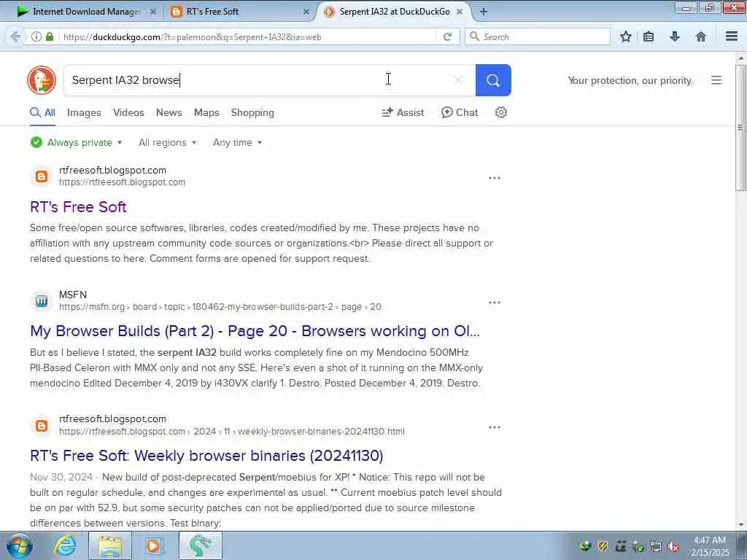Image resolution: width=747 pixels, height=560 pixels.
Task: Bookmark this page with the star icon
Action: (625, 36)
